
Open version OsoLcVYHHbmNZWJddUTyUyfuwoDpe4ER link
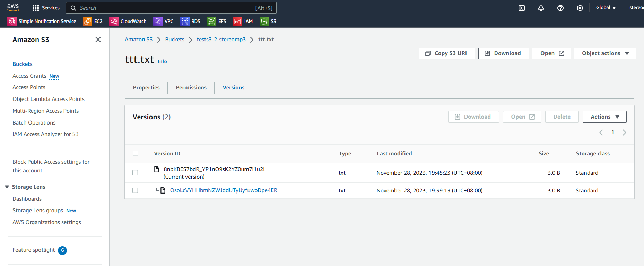click(224, 190)
